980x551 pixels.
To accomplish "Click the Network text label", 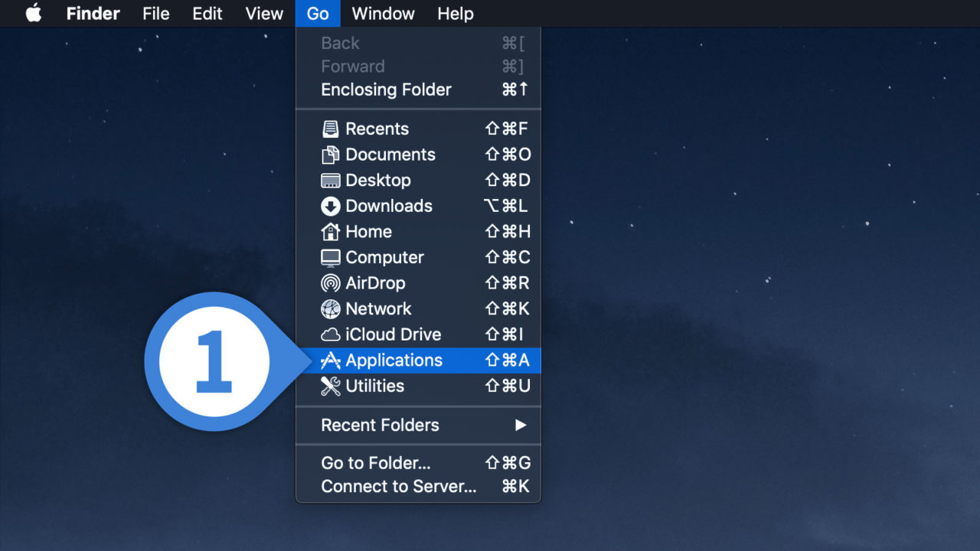I will pyautogui.click(x=378, y=309).
